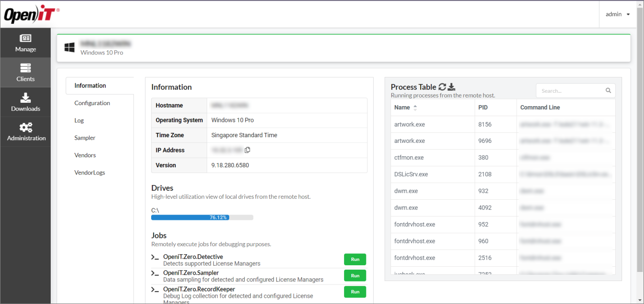
Task: Open Downloads from the sidebar
Action: (x=25, y=102)
